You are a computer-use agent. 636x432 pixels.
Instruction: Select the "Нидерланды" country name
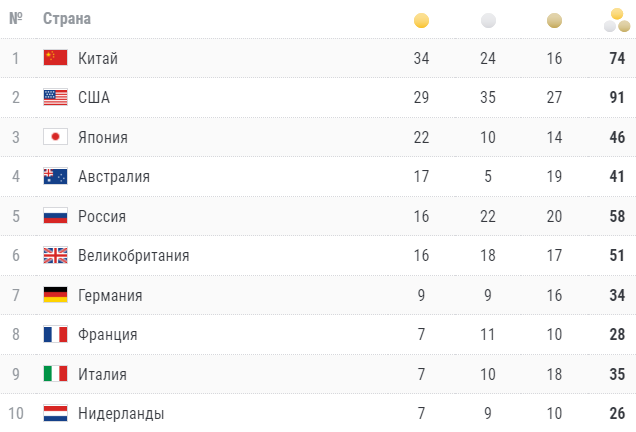121,413
